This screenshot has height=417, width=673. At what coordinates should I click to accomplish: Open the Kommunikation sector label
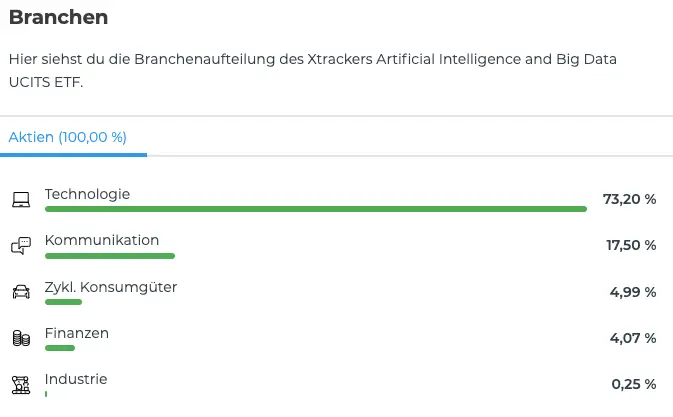click(102, 240)
